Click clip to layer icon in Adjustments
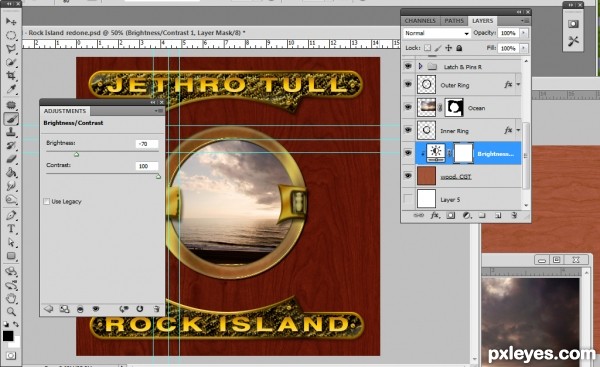The image size is (600, 367). click(80, 309)
